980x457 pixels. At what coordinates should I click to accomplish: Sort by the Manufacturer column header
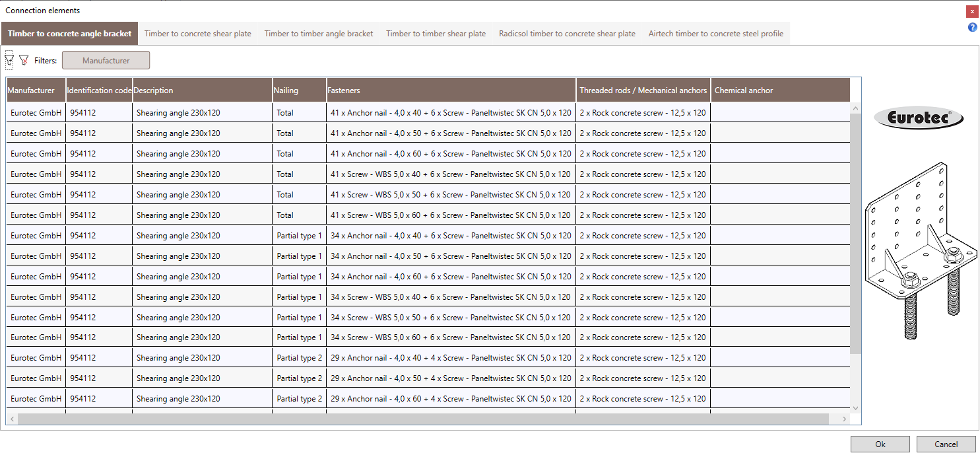pos(36,90)
